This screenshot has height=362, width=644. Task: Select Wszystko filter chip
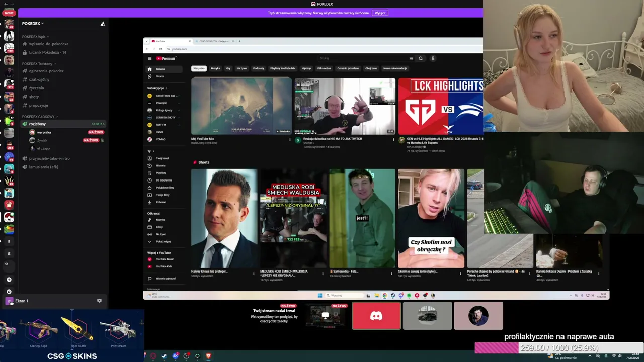point(199,68)
